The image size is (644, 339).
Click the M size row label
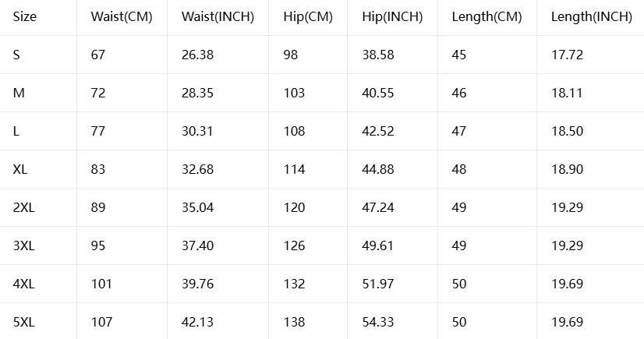point(19,93)
